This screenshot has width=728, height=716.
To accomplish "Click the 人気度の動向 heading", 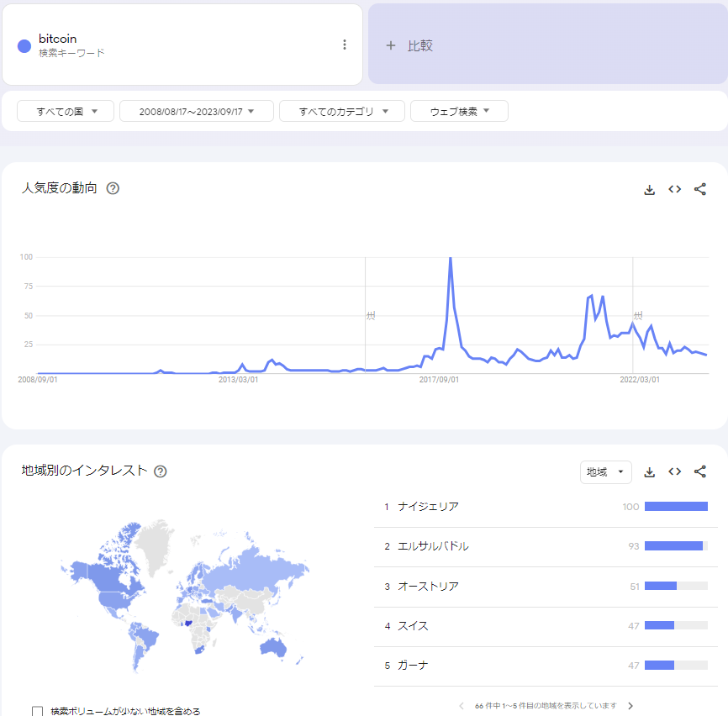I will coord(60,188).
